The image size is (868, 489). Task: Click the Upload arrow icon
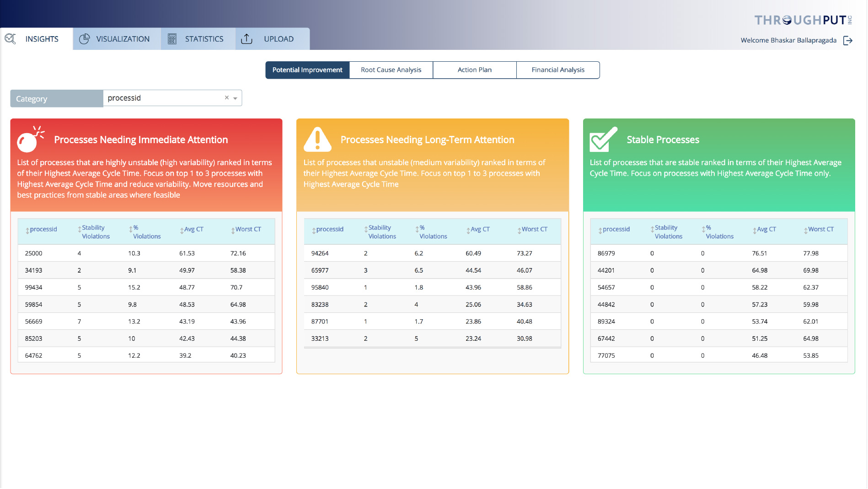[x=246, y=39]
